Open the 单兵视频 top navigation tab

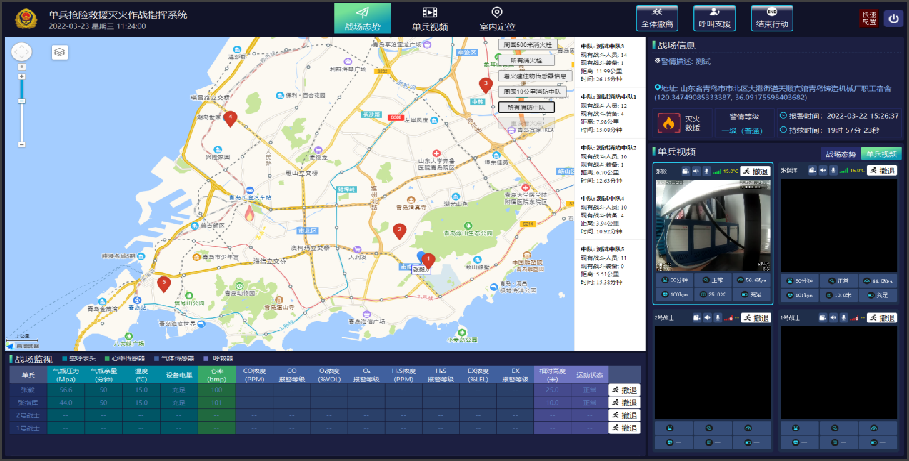pos(429,20)
